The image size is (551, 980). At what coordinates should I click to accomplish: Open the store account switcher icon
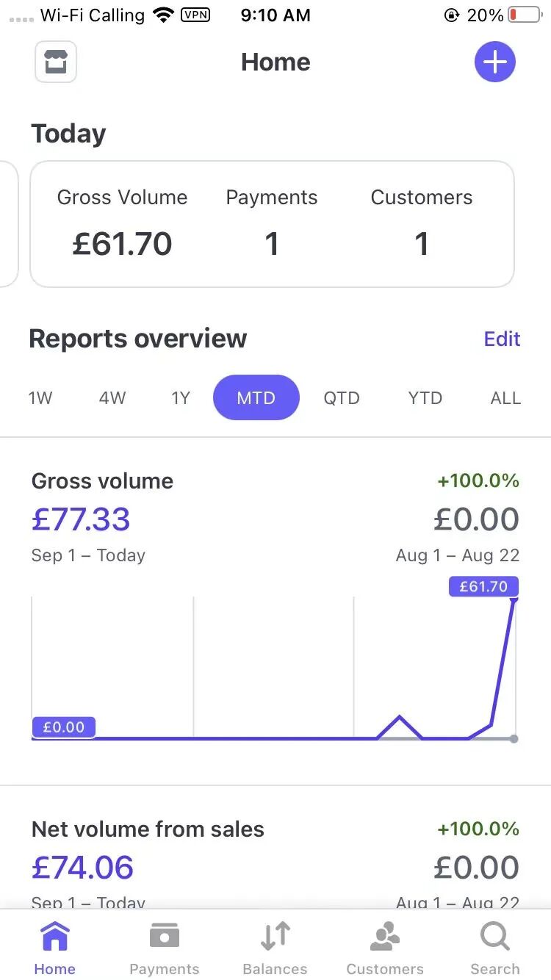pos(56,62)
